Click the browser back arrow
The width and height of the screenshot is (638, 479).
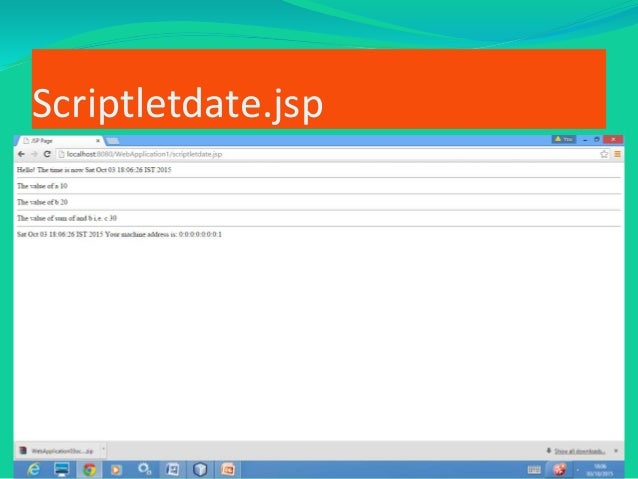(x=22, y=154)
